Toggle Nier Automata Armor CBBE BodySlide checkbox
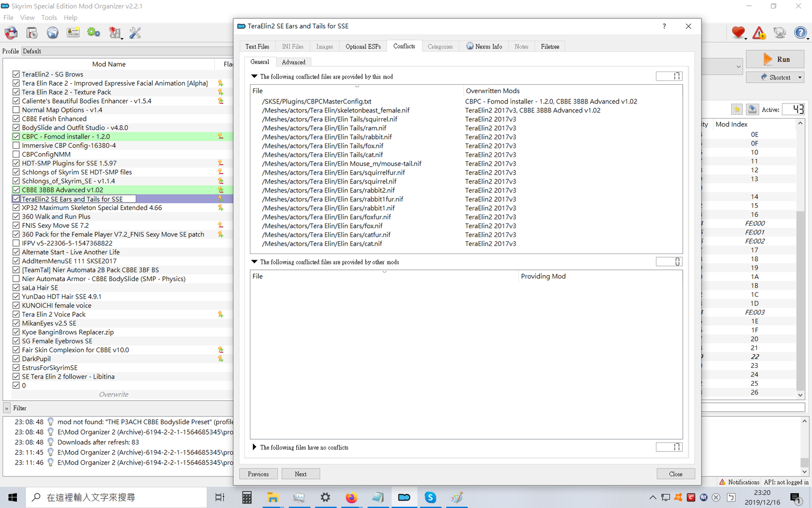812x508 pixels. 16,279
